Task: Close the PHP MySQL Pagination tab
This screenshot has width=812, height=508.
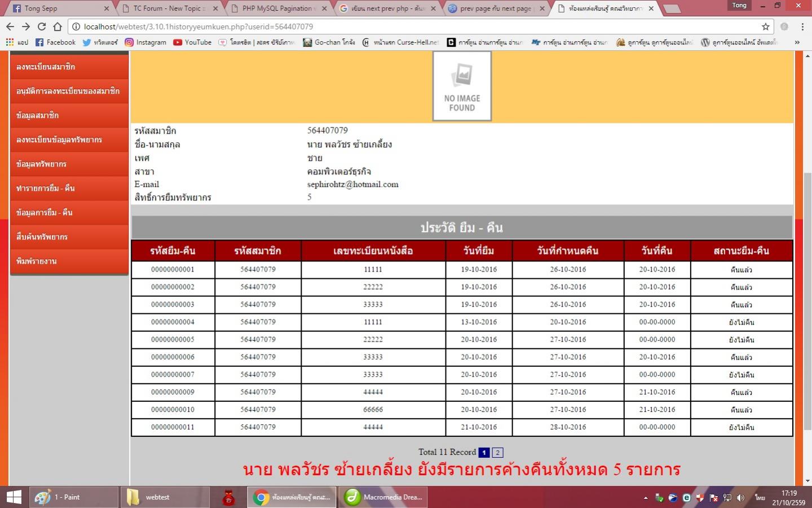Action: [325, 8]
